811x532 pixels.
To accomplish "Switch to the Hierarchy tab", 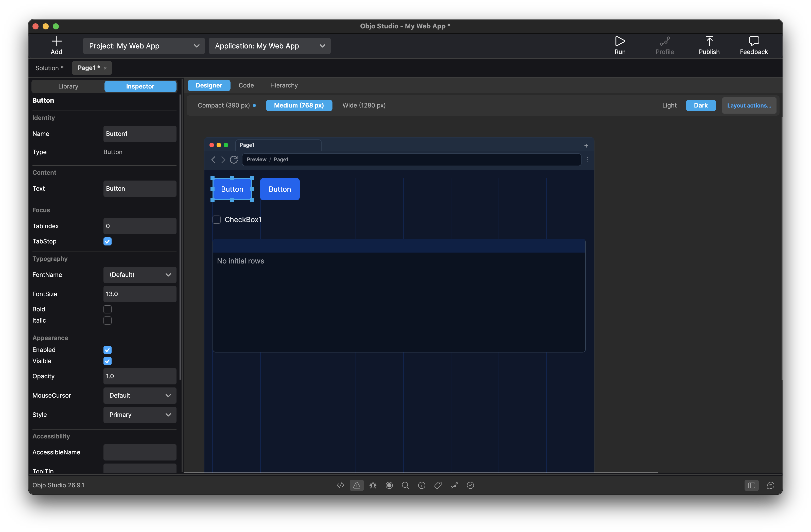I will click(x=284, y=85).
